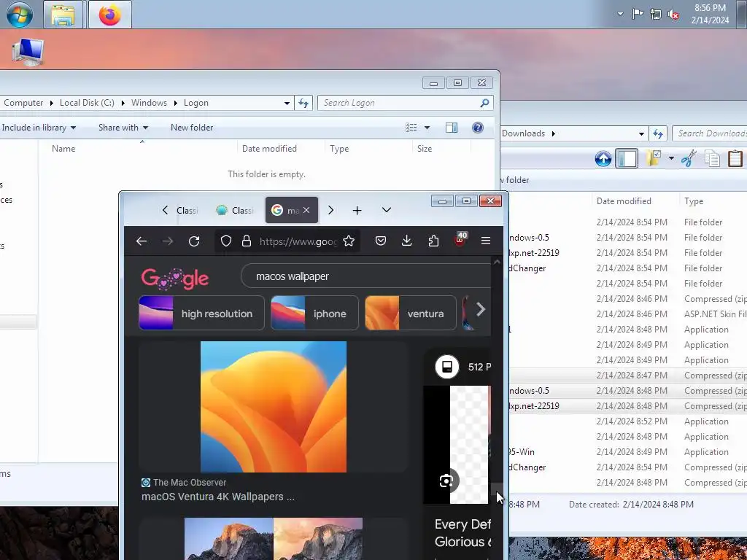747x560 pixels.
Task: Select Local Disk (C:) breadcrumb
Action: click(87, 103)
